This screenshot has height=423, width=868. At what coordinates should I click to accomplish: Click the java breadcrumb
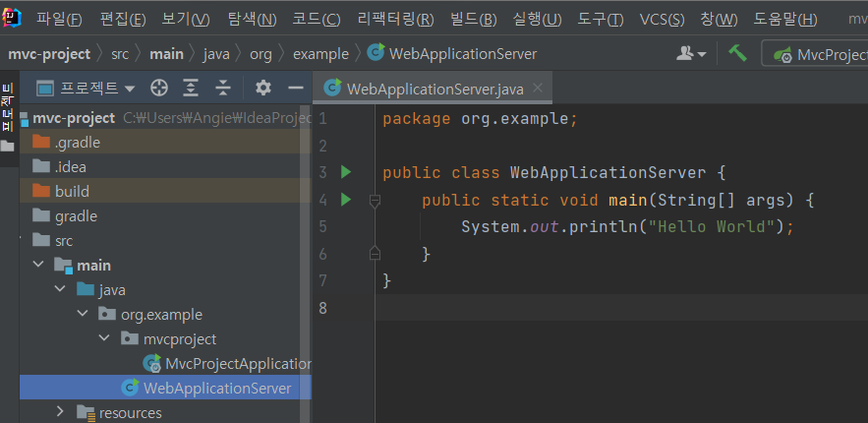click(x=216, y=54)
